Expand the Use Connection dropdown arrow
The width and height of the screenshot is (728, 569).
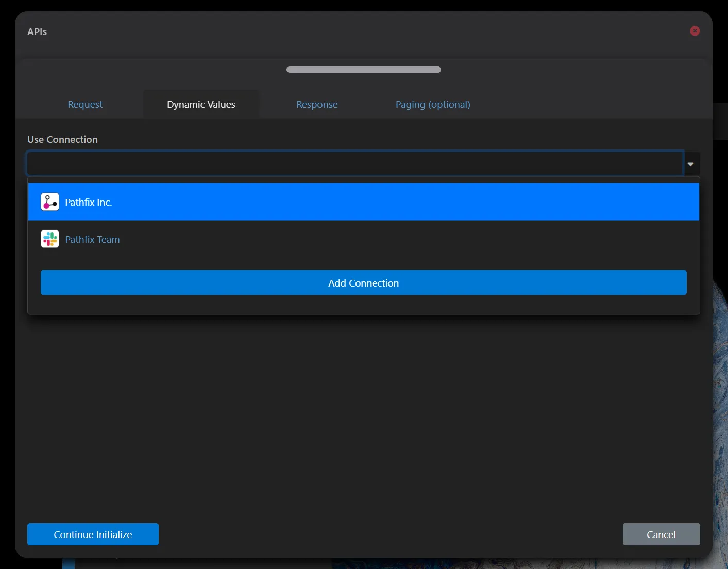click(691, 164)
